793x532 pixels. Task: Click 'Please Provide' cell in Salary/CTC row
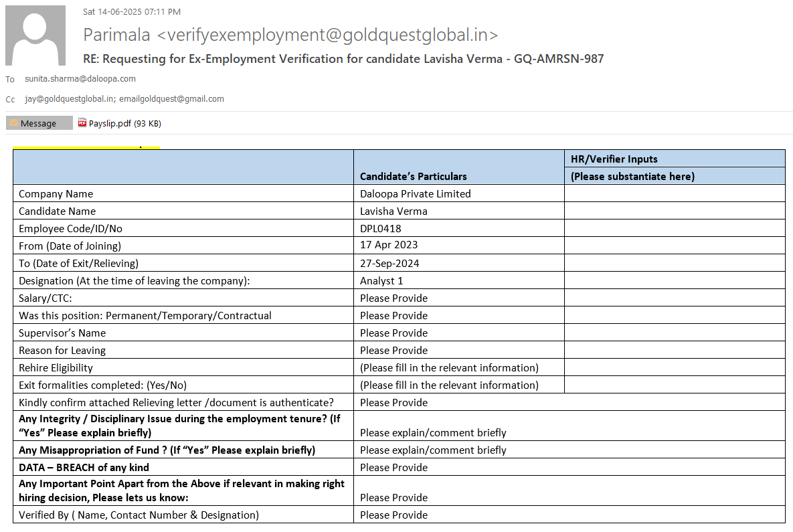click(x=393, y=298)
